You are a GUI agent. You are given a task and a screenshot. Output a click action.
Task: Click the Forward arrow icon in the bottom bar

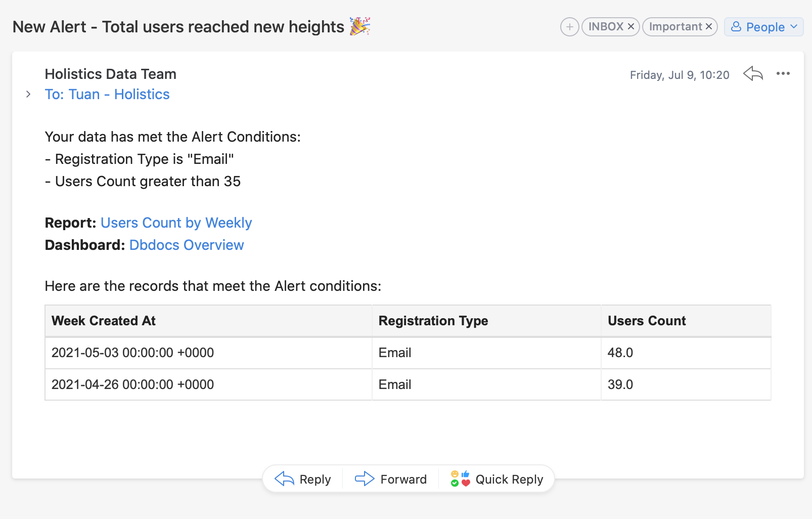(365, 479)
